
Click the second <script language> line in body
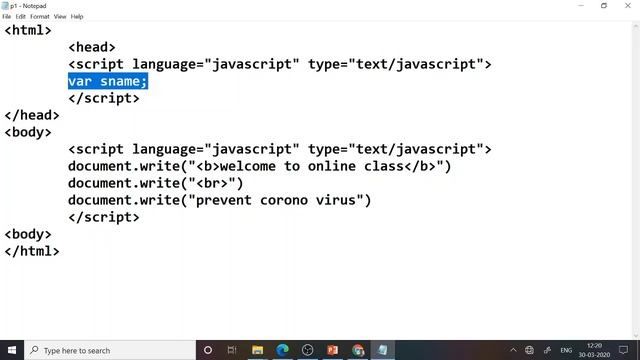click(280, 149)
